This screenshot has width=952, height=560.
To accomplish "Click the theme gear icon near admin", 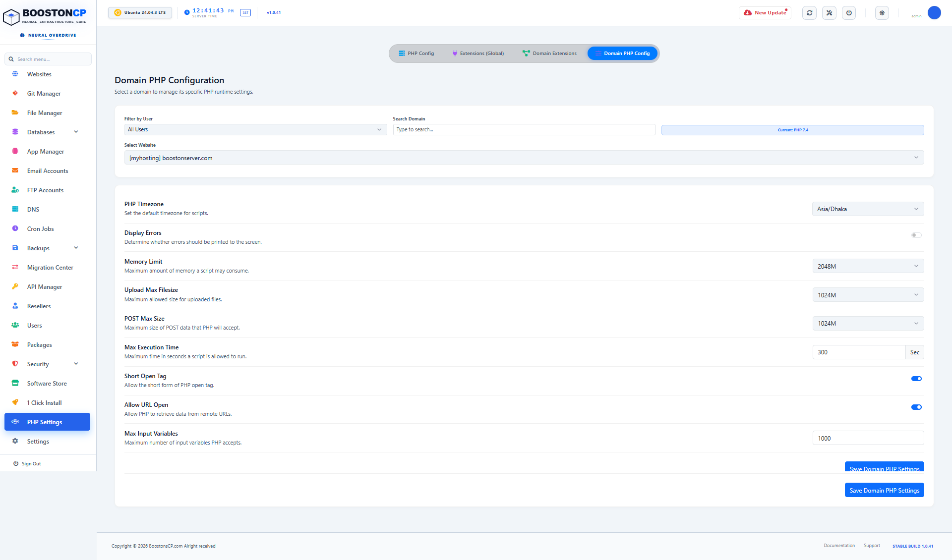I will point(882,13).
